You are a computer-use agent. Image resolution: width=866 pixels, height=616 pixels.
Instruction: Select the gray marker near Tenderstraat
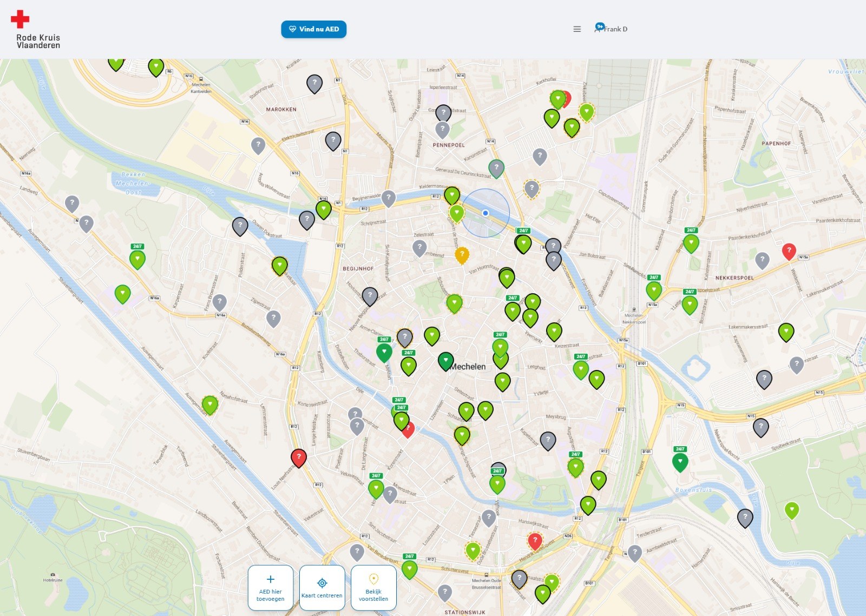(635, 553)
